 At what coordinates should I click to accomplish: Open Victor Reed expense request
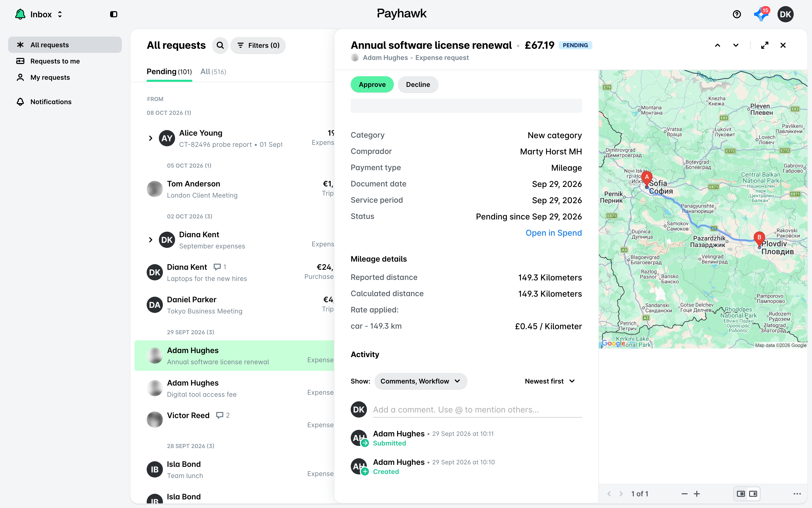coord(234,420)
